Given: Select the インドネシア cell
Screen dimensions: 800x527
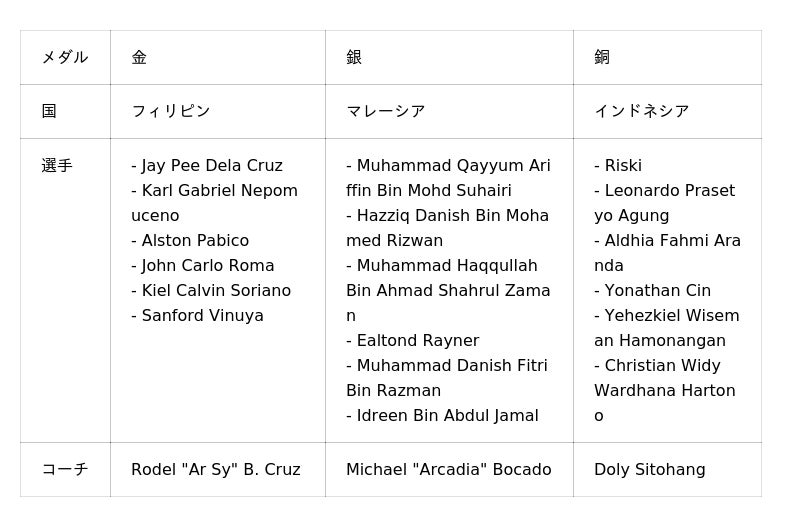Looking at the screenshot, I should click(642, 112).
